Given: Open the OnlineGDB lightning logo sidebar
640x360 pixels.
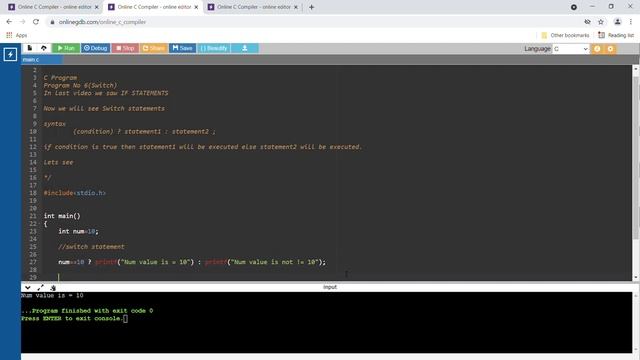Looking at the screenshot, I should 10,54.
